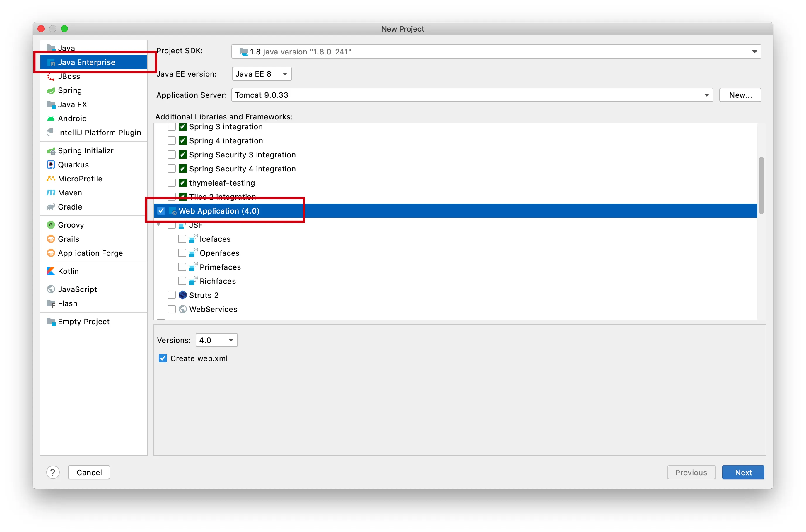Click the Spring Security 4 integration icon
The image size is (806, 532).
pyautogui.click(x=183, y=169)
